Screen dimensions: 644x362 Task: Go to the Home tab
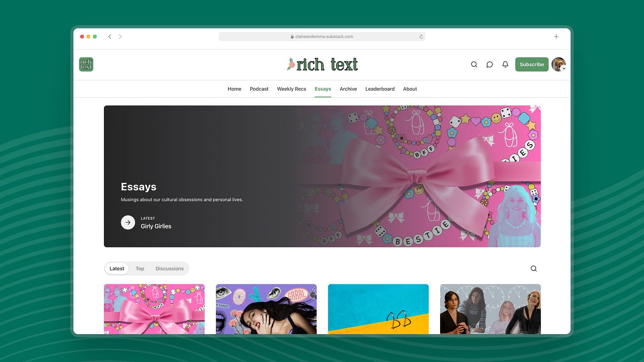pos(234,89)
